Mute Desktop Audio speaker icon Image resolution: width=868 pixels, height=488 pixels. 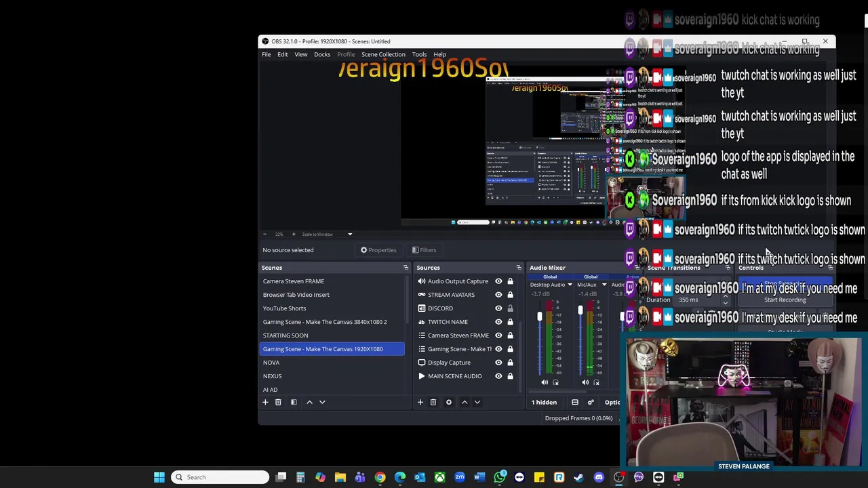[x=545, y=382]
